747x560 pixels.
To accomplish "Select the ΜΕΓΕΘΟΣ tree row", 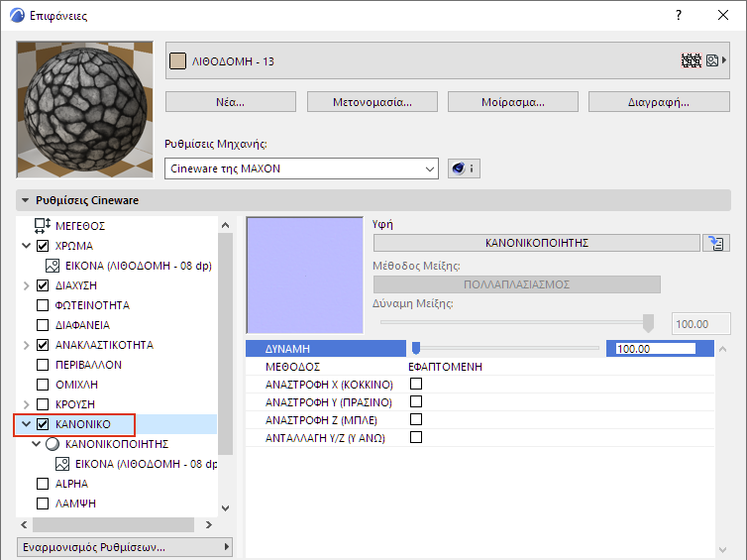I will (117, 226).
